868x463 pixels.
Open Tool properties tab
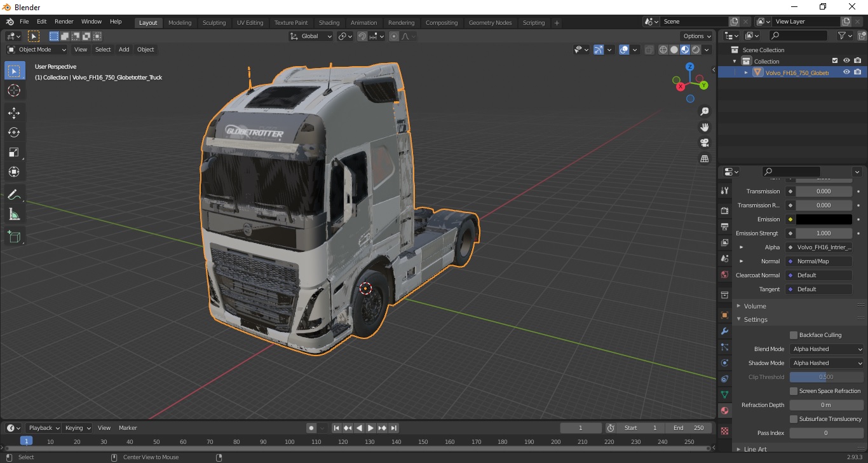[724, 191]
